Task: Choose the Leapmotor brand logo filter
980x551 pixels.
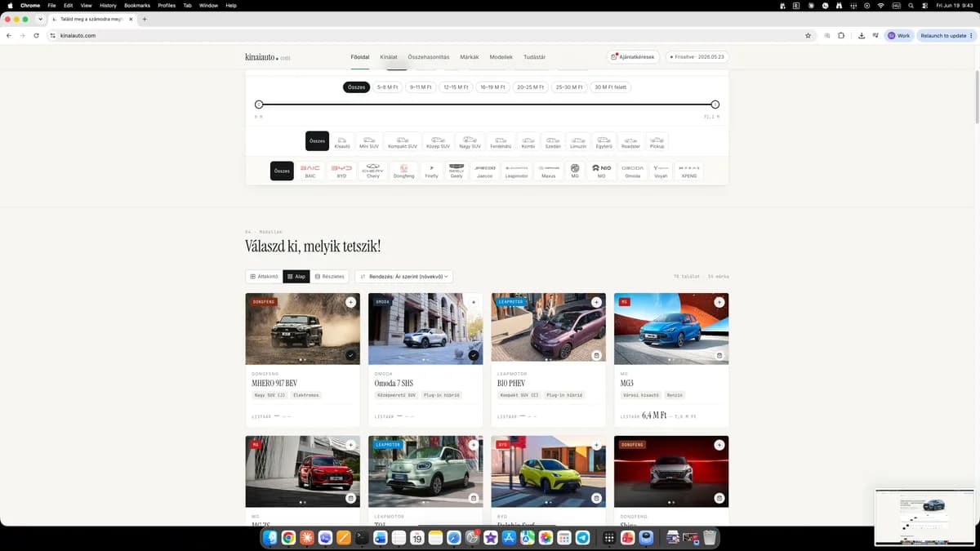Action: tap(517, 171)
